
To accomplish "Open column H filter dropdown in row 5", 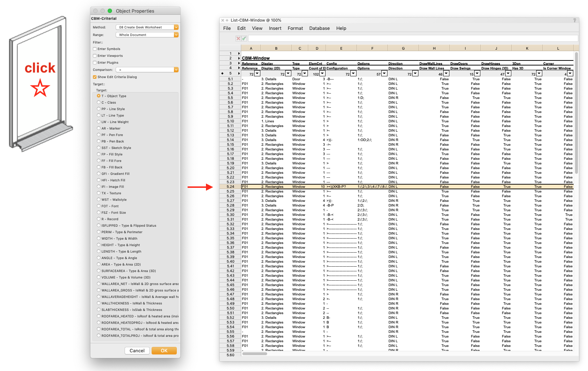I will 446,73.
